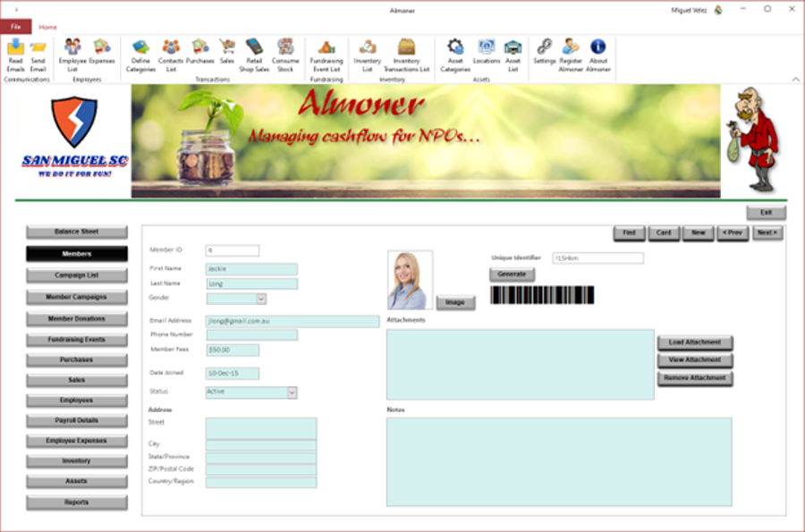Click the Find button
The width and height of the screenshot is (805, 532).
point(630,232)
